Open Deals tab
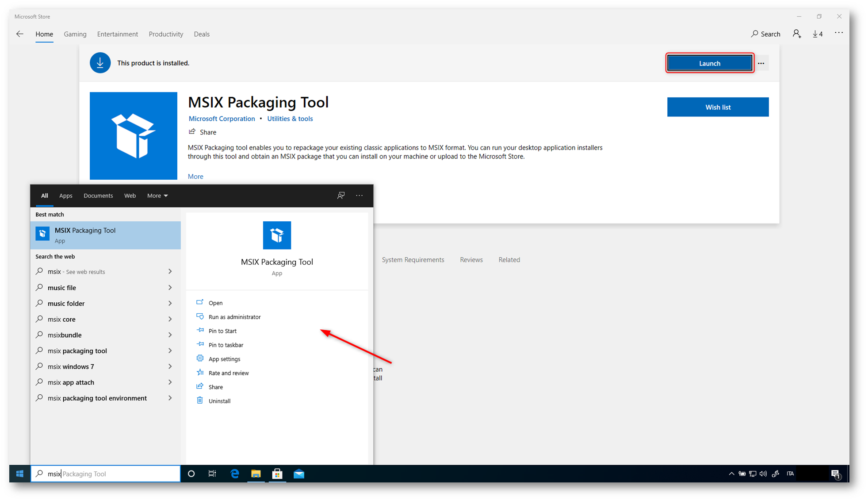The width and height of the screenshot is (868, 501). (202, 34)
